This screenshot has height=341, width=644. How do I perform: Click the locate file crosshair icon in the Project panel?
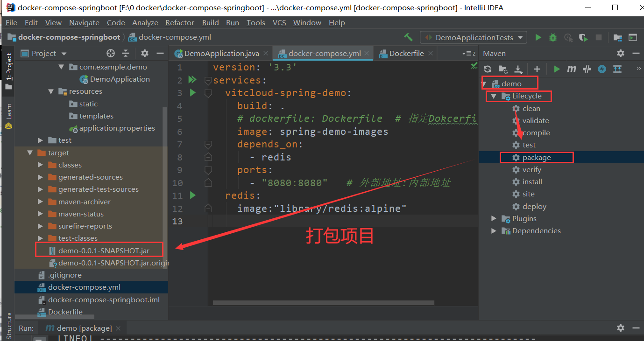[x=111, y=53]
